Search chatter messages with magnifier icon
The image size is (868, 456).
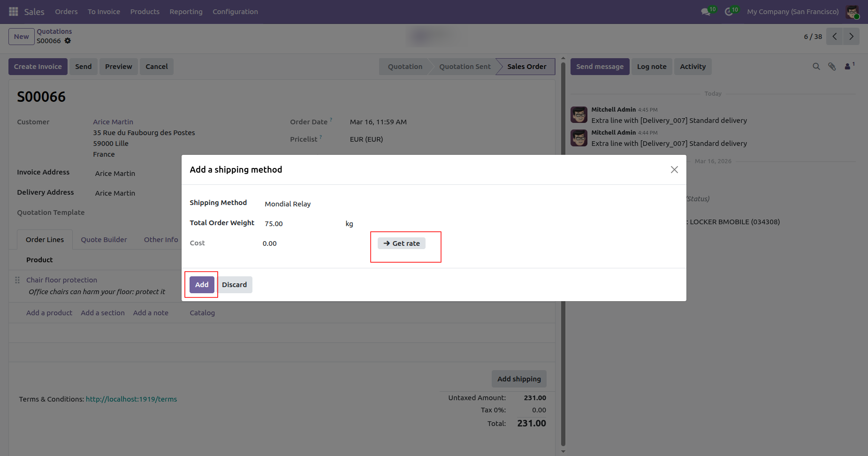(x=816, y=67)
